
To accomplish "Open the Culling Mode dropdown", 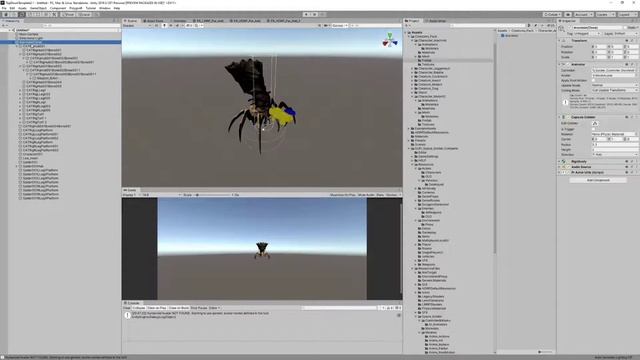I will (x=614, y=90).
